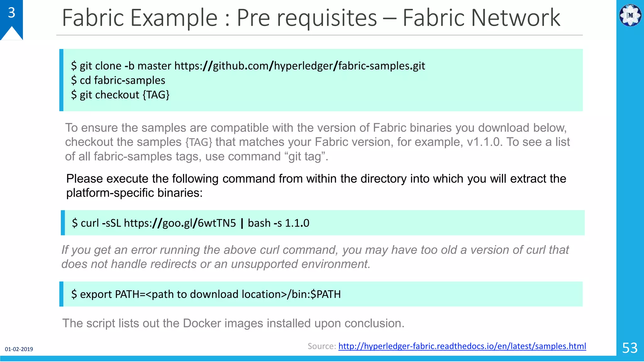Click the section number 3 badge
The image size is (644, 362).
(12, 13)
